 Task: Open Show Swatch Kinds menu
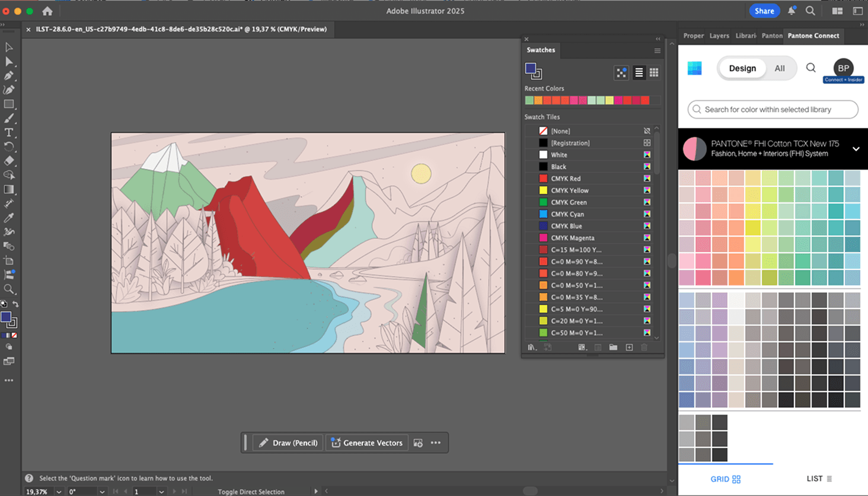click(x=582, y=347)
